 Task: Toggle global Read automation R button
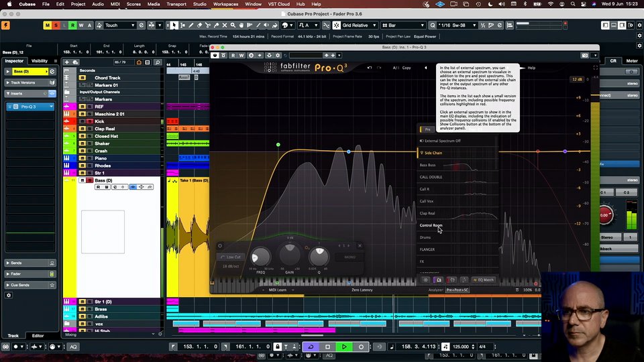72,25
